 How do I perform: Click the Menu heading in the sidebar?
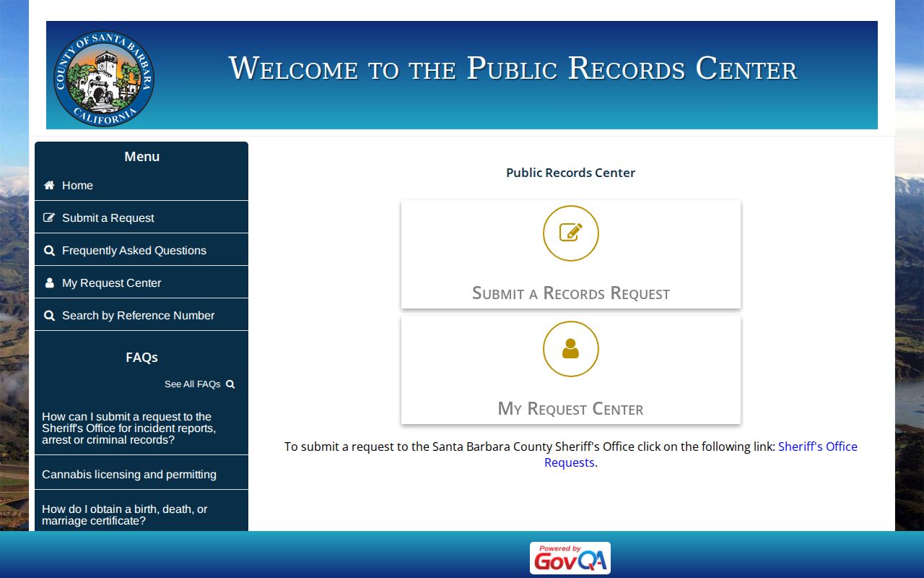pos(141,157)
